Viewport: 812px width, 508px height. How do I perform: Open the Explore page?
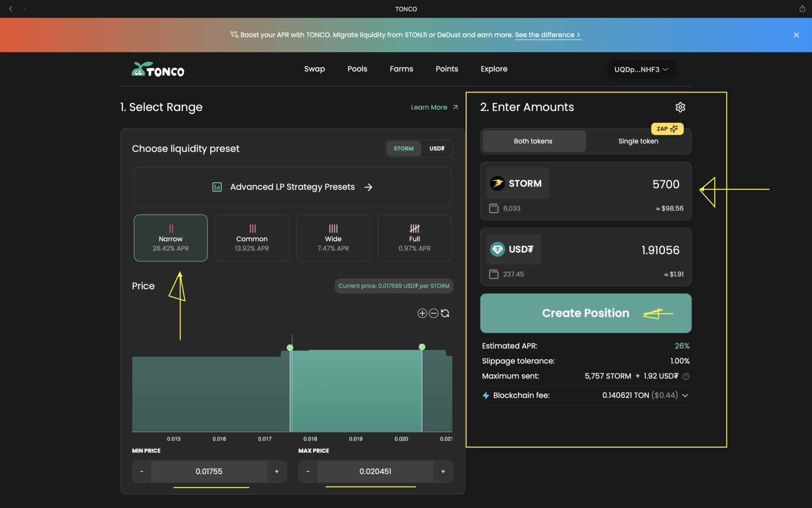pos(494,69)
